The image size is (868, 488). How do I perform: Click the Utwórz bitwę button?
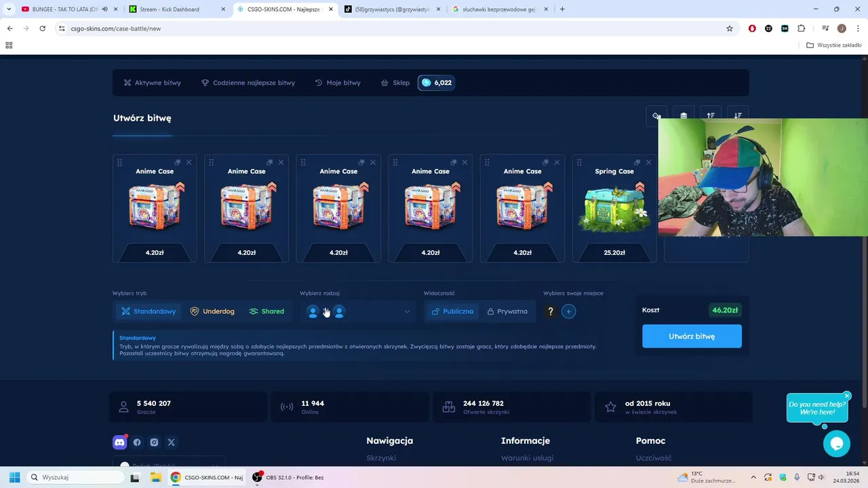[x=692, y=336]
